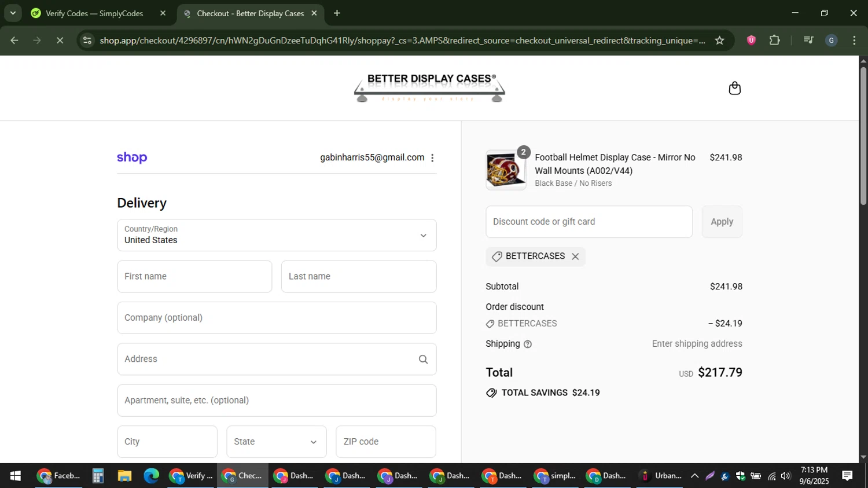Focus the Last name field

(x=359, y=277)
